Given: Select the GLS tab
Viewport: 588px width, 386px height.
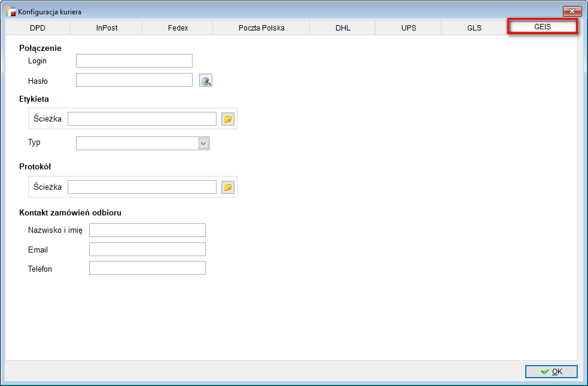Looking at the screenshot, I should click(x=474, y=28).
